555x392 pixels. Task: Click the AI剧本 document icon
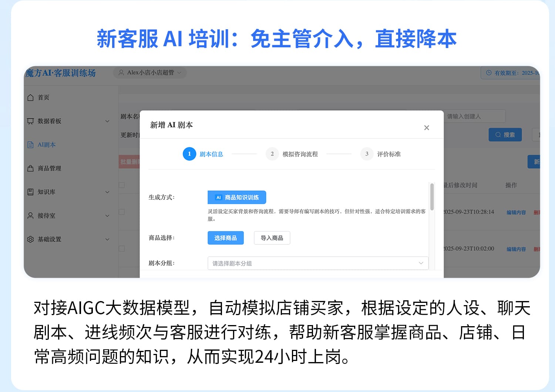pyautogui.click(x=30, y=145)
